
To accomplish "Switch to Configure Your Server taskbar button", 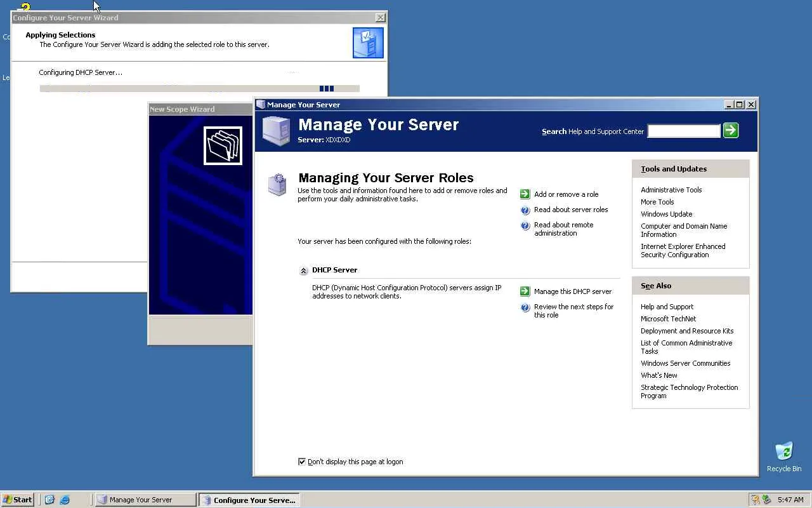I will [x=249, y=500].
